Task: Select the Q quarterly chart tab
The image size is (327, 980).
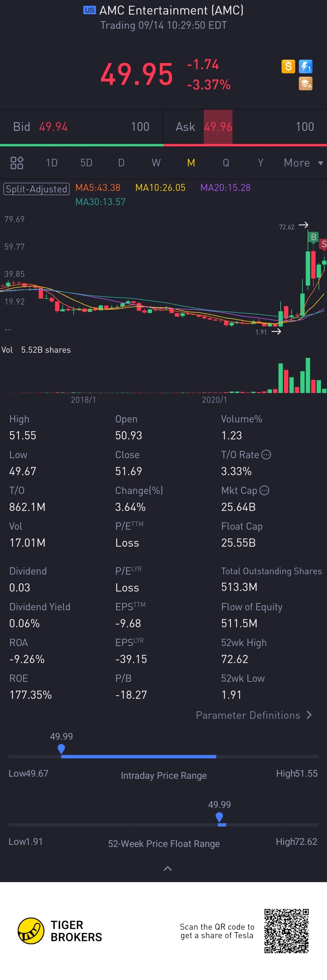Action: click(226, 163)
